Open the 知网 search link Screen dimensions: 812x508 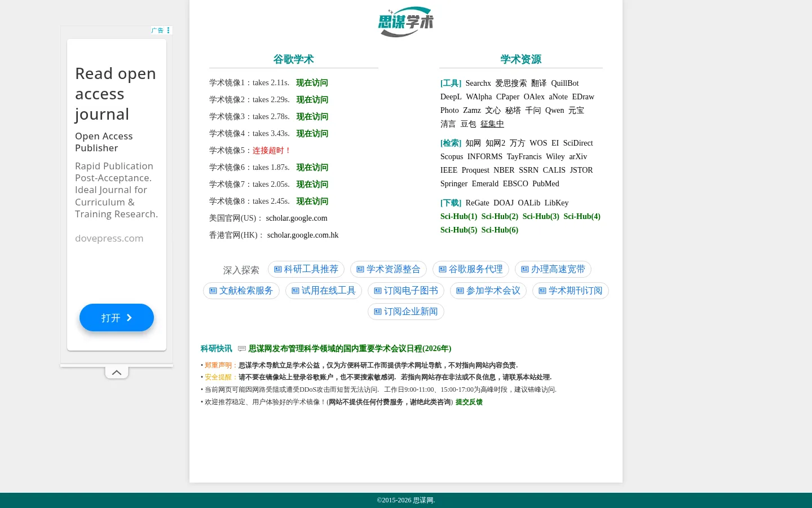click(x=473, y=143)
